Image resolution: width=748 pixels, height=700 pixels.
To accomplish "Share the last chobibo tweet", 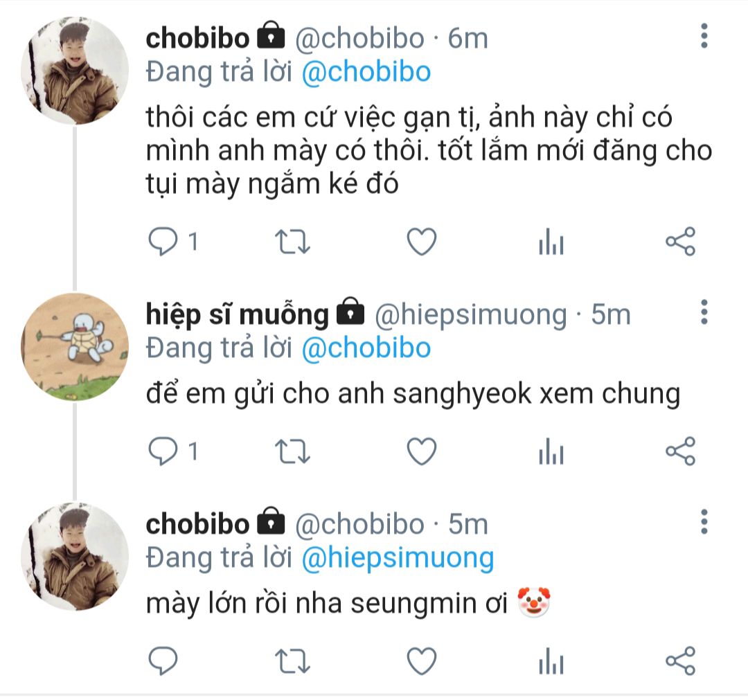I will (x=679, y=661).
